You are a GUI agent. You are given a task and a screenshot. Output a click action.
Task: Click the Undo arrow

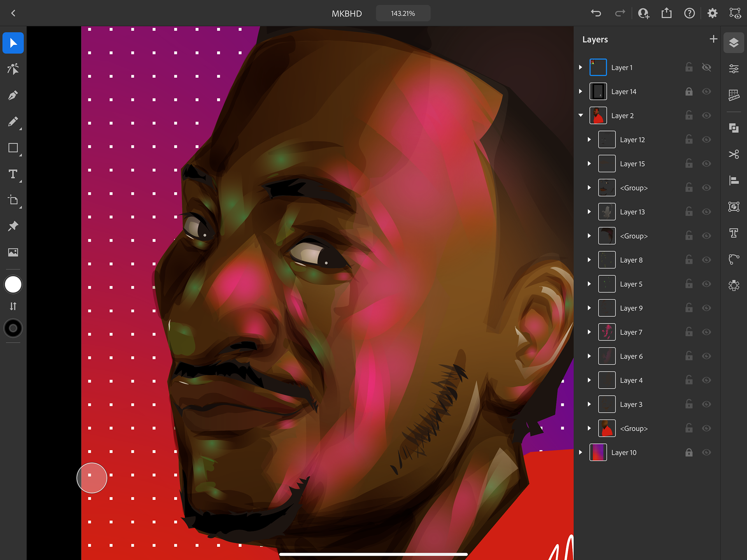(596, 13)
